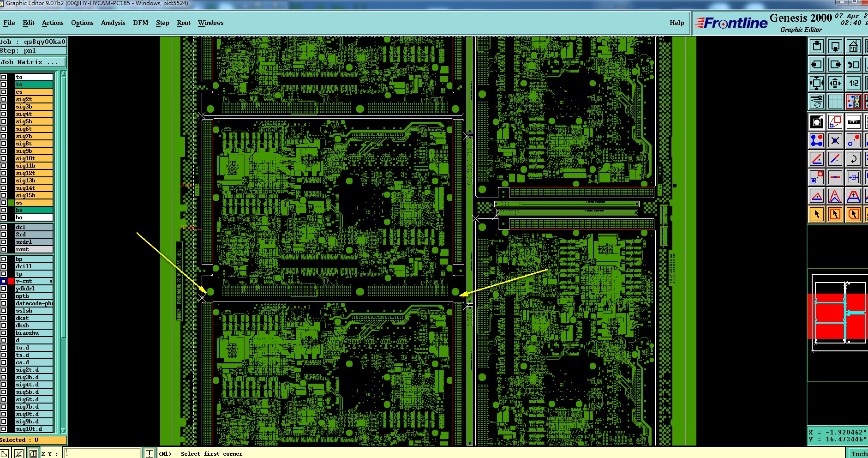The width and height of the screenshot is (868, 458).
Task: Open the File menu
Action: [9, 23]
